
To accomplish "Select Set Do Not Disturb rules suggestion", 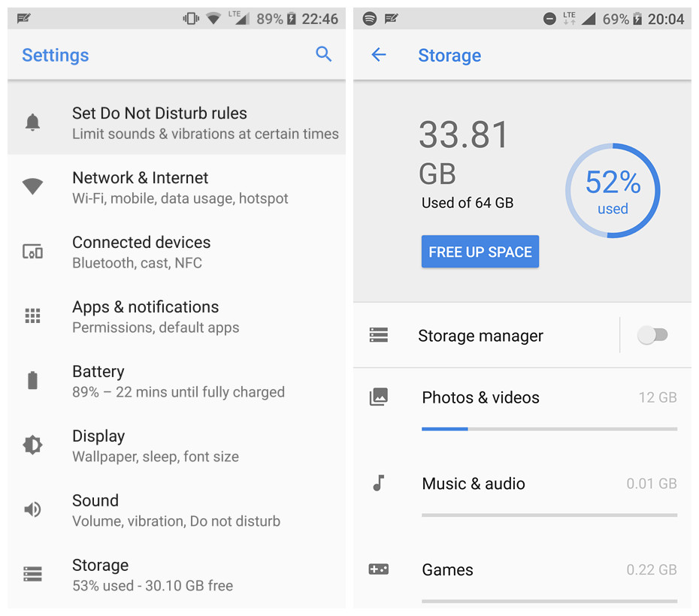I will point(177,122).
